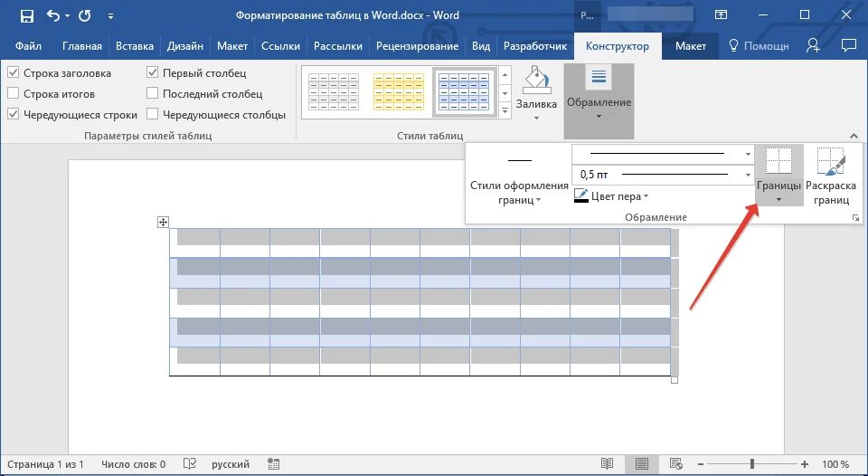This screenshot has height=476, width=868.
Task: Open the Разработчик tab
Action: pyautogui.click(x=535, y=46)
